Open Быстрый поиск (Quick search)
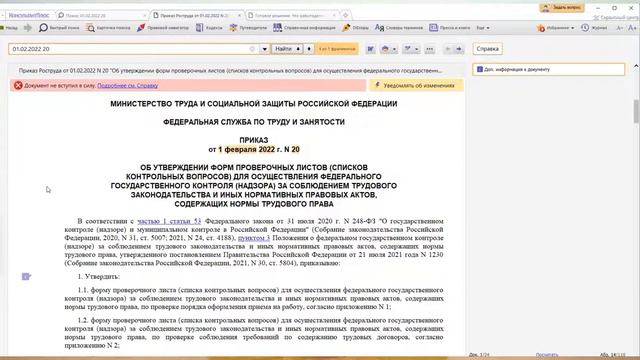Viewport: 640px width, 360px height. pos(59,28)
